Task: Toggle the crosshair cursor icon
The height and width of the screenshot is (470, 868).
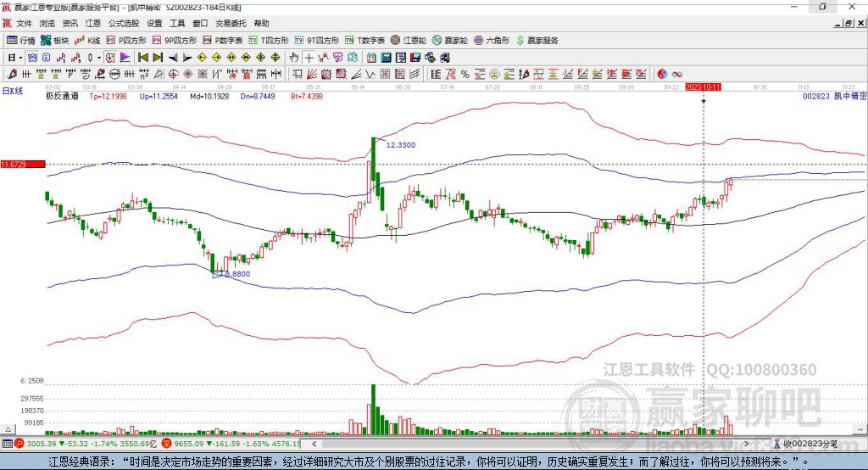Action: point(309,58)
